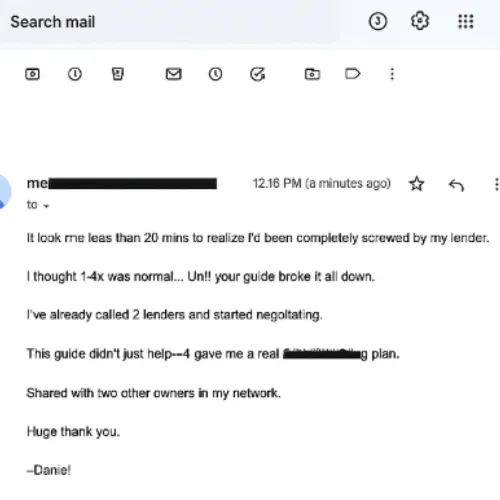500x500 pixels.
Task: Click the sender avatar circle
Action: coord(3,192)
